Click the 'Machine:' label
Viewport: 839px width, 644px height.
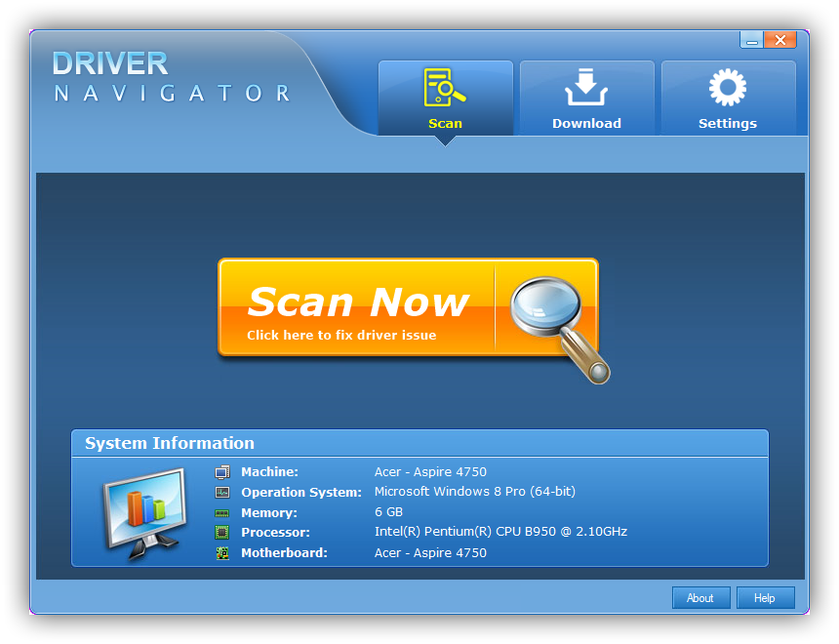coord(269,471)
